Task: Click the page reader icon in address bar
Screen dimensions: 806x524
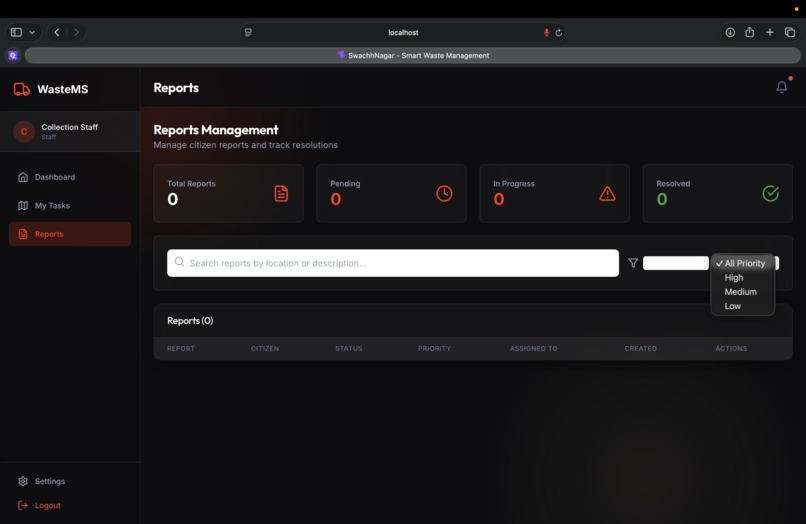Action: coord(248,32)
